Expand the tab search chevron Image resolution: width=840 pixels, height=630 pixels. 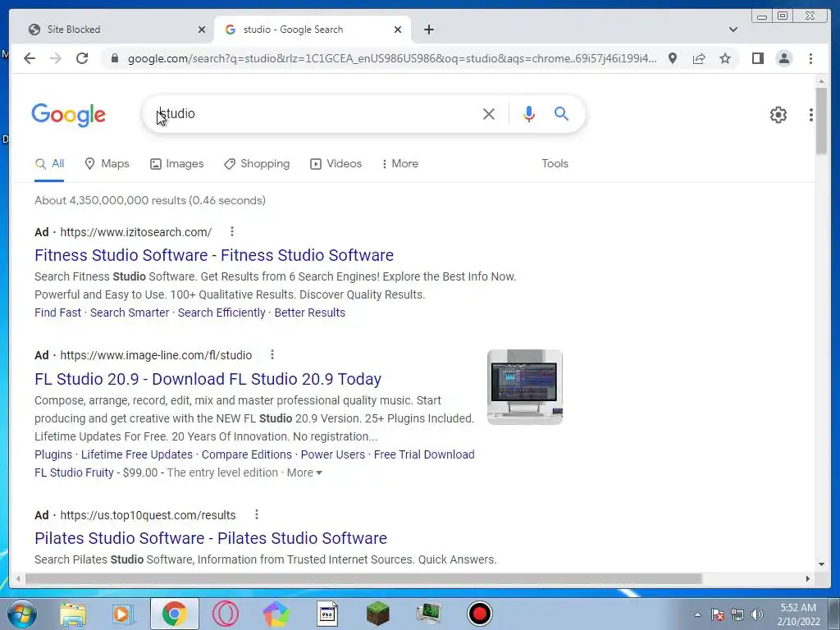point(733,30)
